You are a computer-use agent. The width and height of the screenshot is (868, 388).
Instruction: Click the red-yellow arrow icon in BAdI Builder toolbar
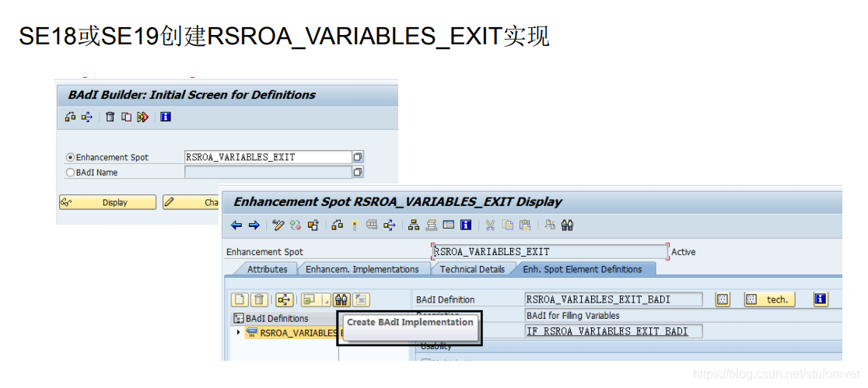coord(143,117)
